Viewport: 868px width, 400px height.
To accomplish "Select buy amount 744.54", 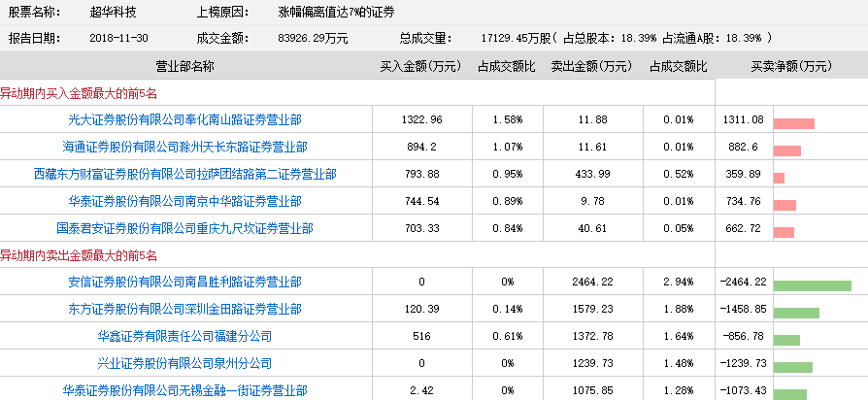I will pos(421,201).
